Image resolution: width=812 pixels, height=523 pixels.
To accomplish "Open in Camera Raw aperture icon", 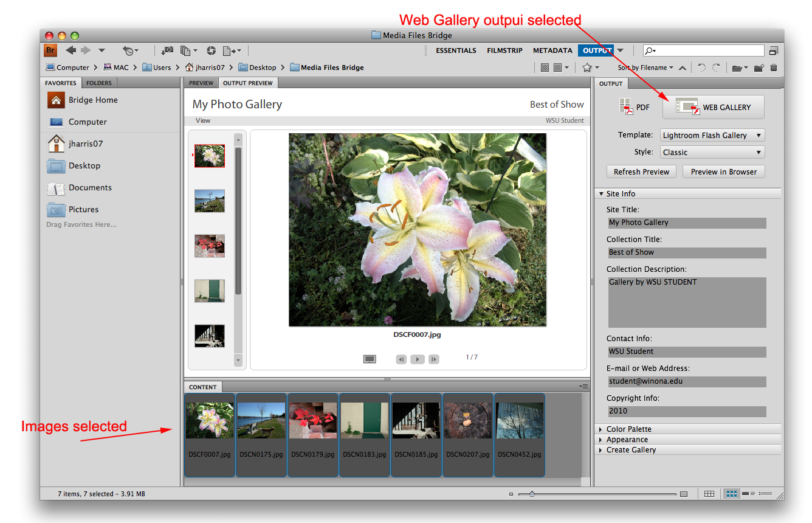I will pos(212,51).
